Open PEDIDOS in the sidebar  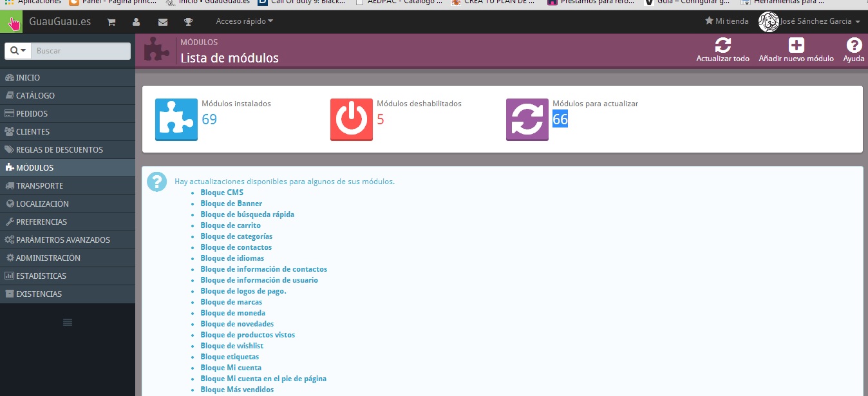68,113
